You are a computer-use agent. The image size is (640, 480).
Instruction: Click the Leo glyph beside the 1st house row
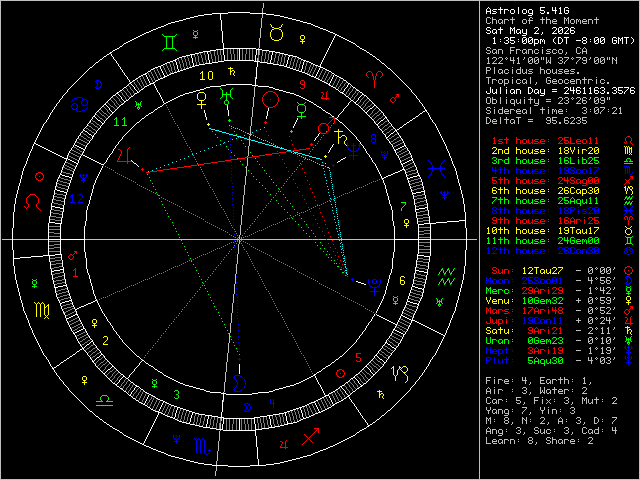(629, 140)
